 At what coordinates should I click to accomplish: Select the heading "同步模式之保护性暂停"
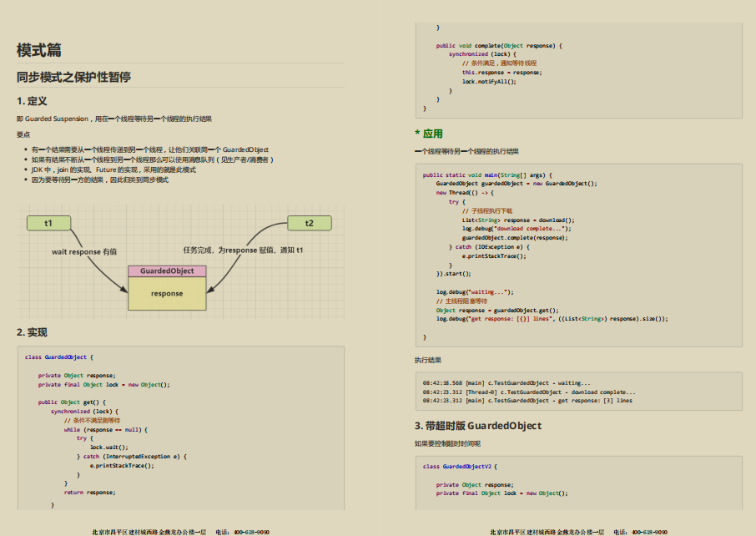[73, 77]
